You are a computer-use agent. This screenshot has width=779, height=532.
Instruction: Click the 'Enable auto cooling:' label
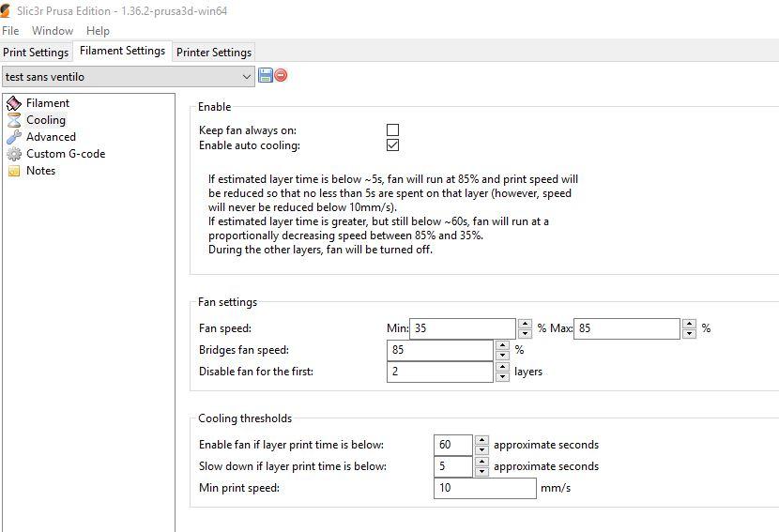250,145
